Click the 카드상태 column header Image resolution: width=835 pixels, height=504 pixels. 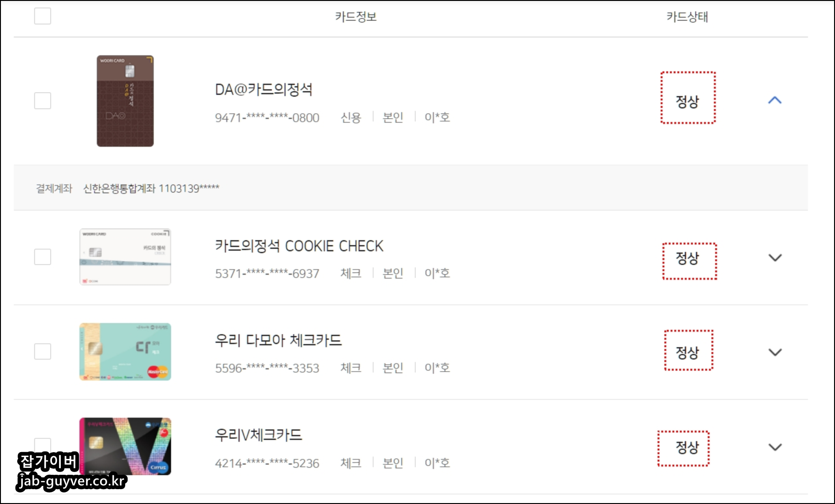687,17
